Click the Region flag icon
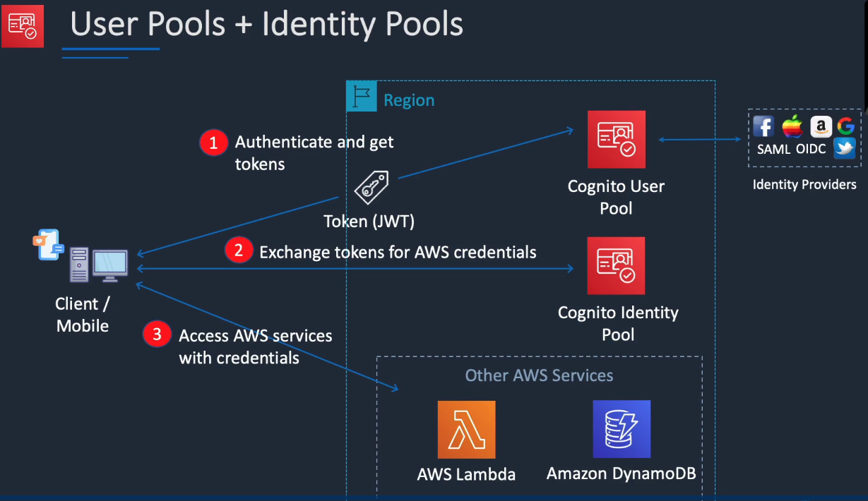 (362, 97)
